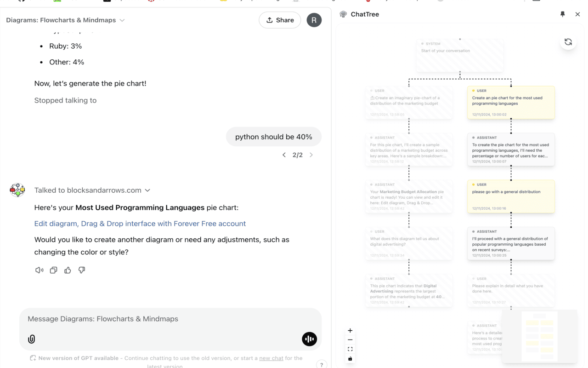The image size is (588, 368).
Task: Fit the conversation tree to view
Action: 350,349
